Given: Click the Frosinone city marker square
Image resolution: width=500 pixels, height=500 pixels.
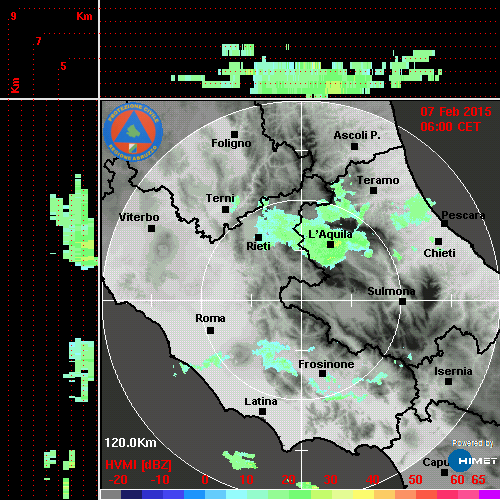Looking at the screenshot, I should tap(322, 374).
